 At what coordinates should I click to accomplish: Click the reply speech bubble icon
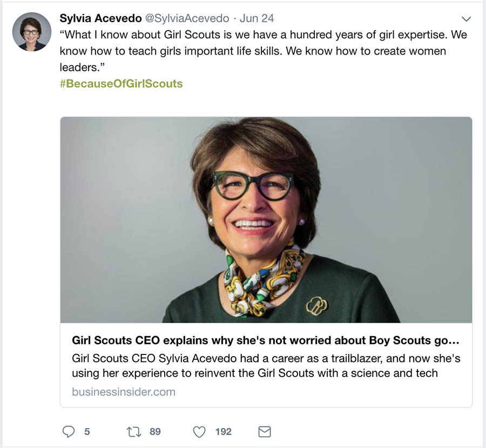click(x=69, y=431)
